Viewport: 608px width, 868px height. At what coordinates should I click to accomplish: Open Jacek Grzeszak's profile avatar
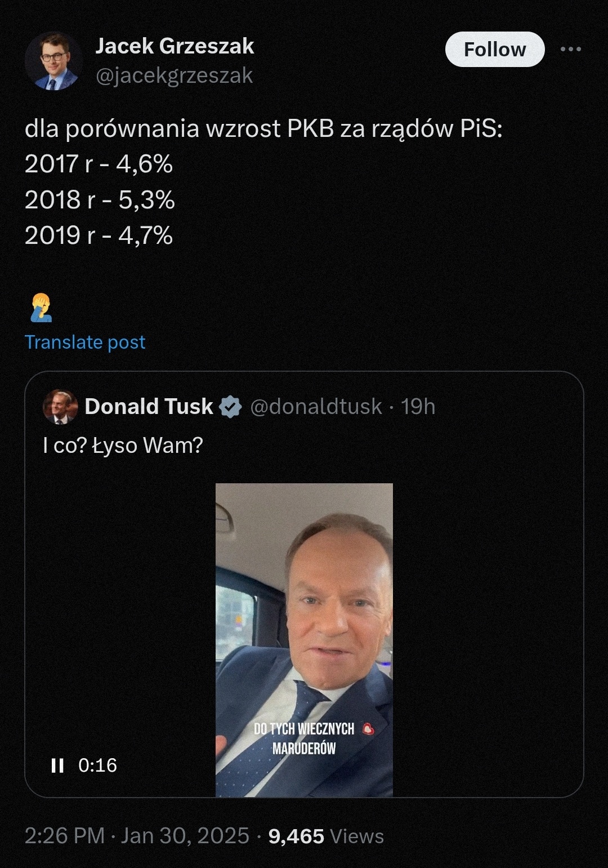click(53, 61)
